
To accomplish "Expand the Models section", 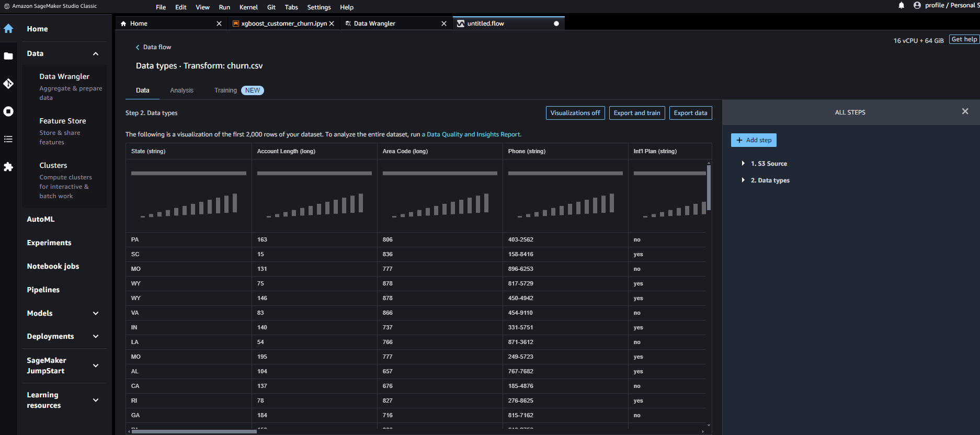I will [x=96, y=313].
